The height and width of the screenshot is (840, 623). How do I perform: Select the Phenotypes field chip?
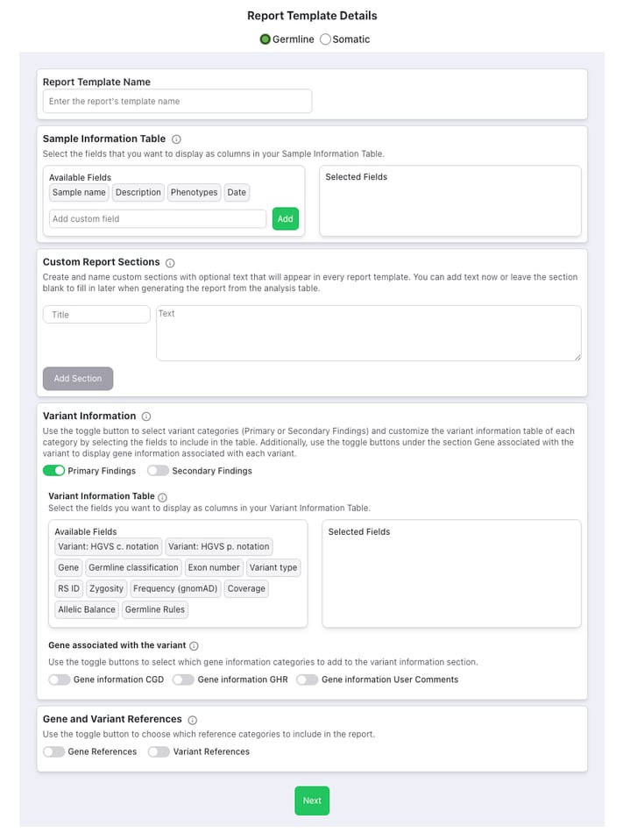click(x=195, y=192)
